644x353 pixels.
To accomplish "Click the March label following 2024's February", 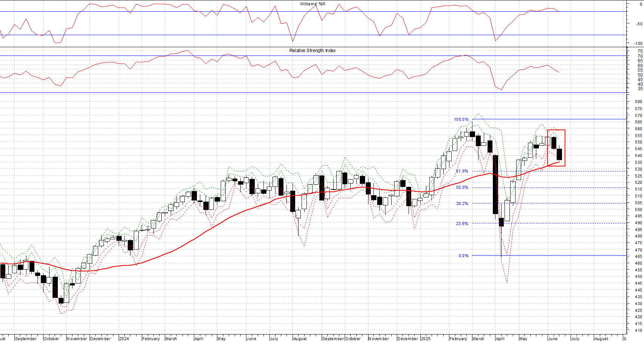I will coord(171,339).
